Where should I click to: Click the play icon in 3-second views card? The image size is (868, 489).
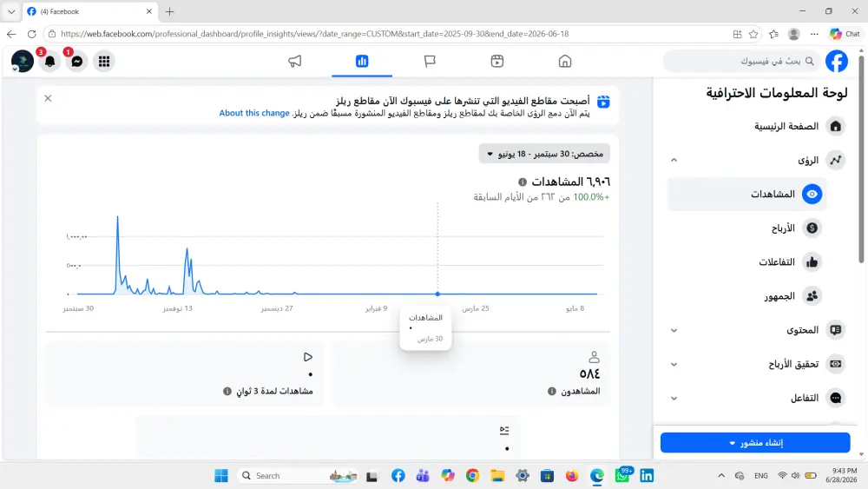tap(308, 357)
